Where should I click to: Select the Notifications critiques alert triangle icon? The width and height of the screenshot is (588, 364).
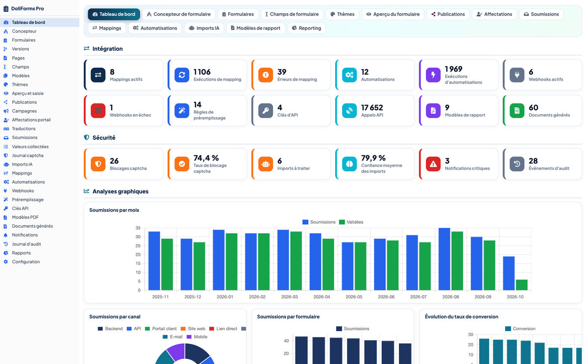[433, 164]
